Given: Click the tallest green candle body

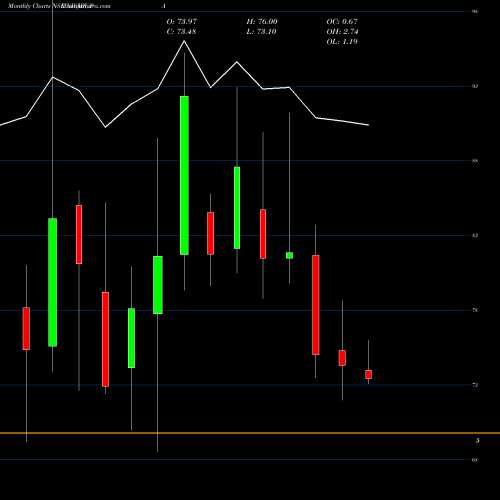Looking at the screenshot, I should tap(184, 175).
